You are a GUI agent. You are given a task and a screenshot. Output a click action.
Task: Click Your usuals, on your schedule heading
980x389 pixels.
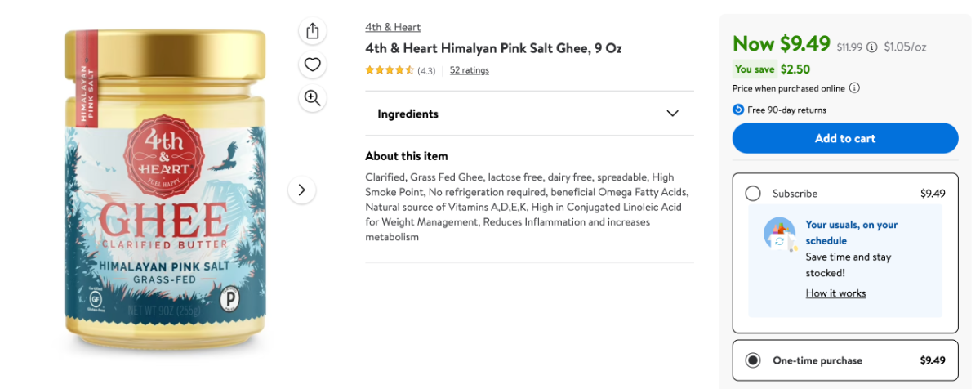(x=851, y=232)
